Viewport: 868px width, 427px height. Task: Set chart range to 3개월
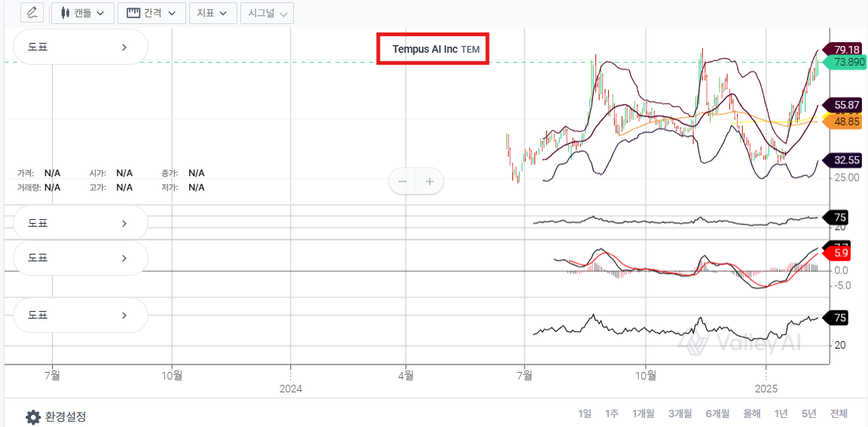click(x=680, y=413)
